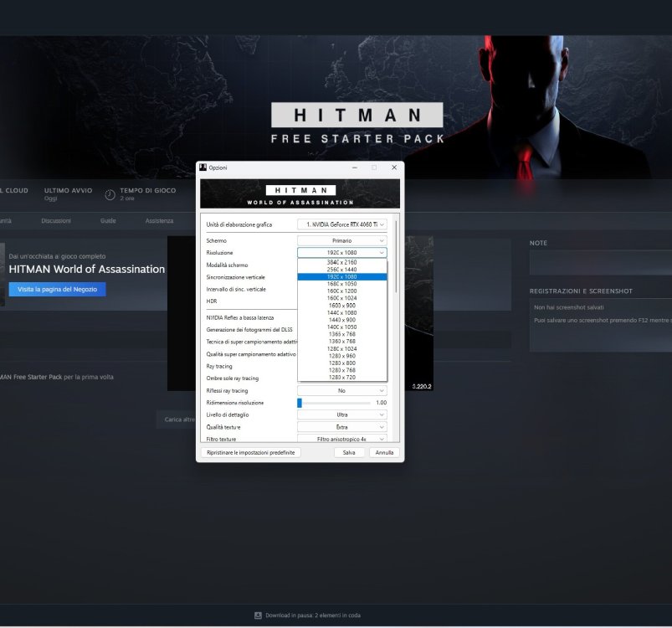Open the Discussioni tab in Steam
This screenshot has width=672, height=628.
(56, 221)
